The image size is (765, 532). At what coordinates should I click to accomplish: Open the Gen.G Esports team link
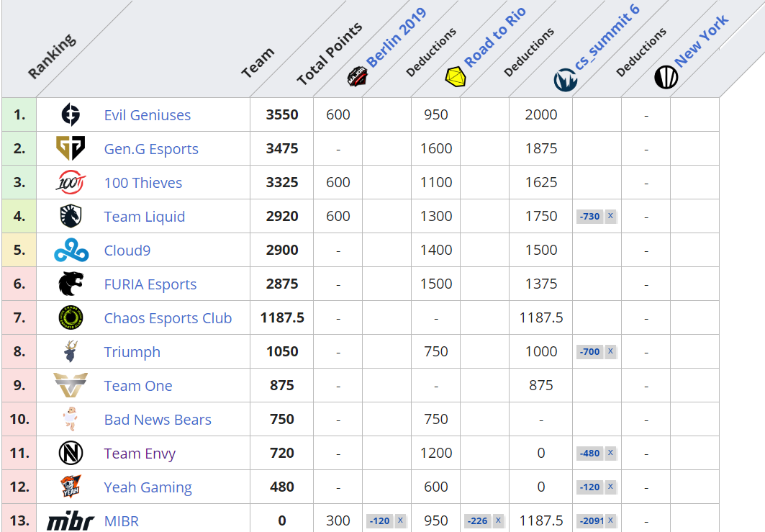point(151,149)
